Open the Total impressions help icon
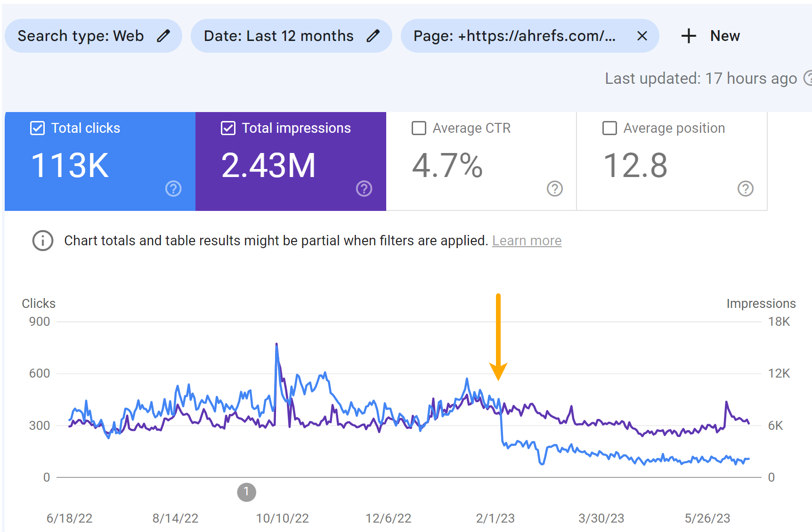 (364, 189)
